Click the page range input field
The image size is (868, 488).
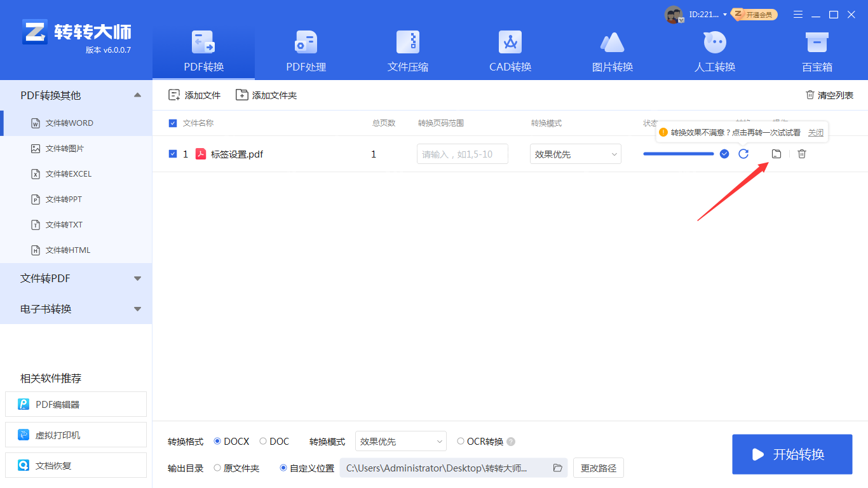(462, 154)
